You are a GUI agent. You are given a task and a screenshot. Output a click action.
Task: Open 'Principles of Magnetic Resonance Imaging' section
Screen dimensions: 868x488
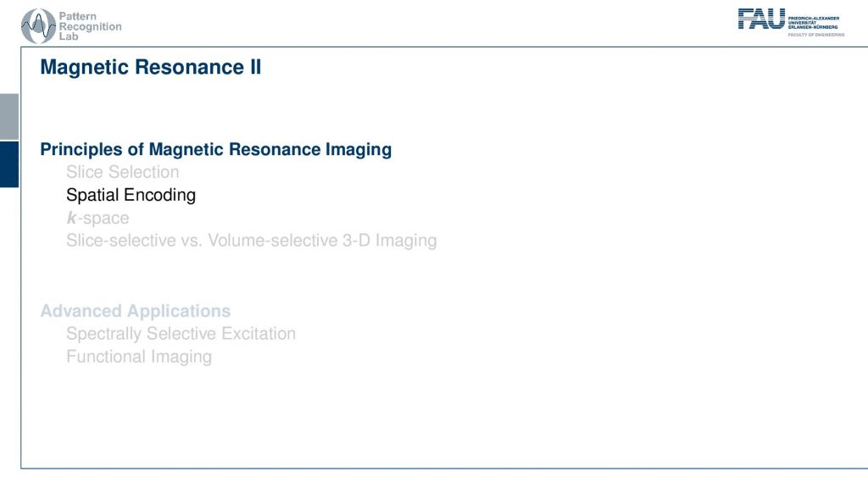click(215, 150)
